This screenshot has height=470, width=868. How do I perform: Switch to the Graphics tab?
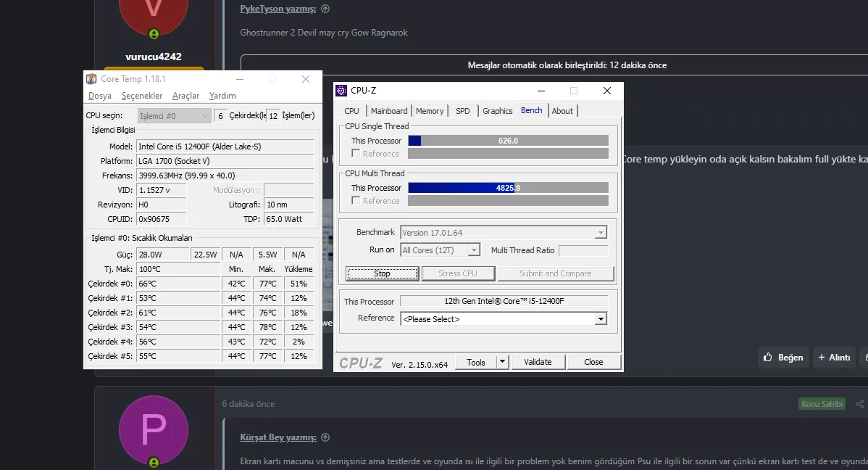tap(497, 111)
